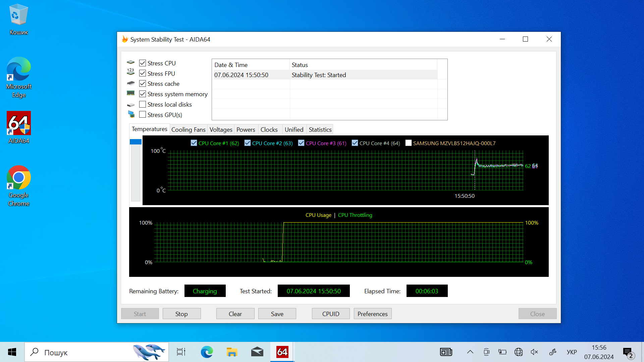The image size is (644, 362).
Task: Click the Date & Time column header
Action: pyautogui.click(x=251, y=65)
